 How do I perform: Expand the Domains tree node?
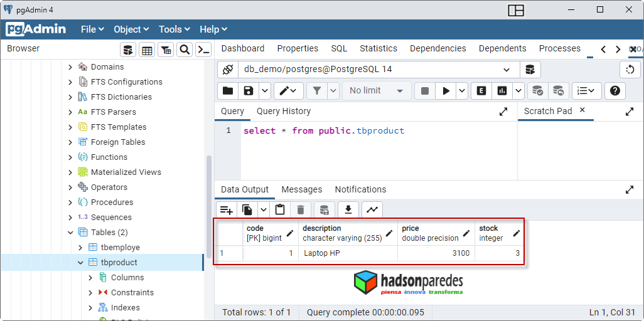click(x=70, y=67)
